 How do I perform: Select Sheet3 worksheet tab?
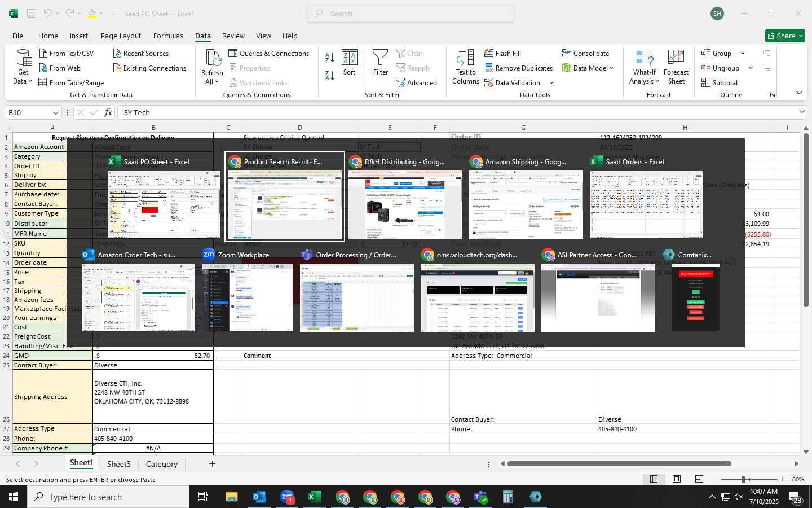(119, 464)
